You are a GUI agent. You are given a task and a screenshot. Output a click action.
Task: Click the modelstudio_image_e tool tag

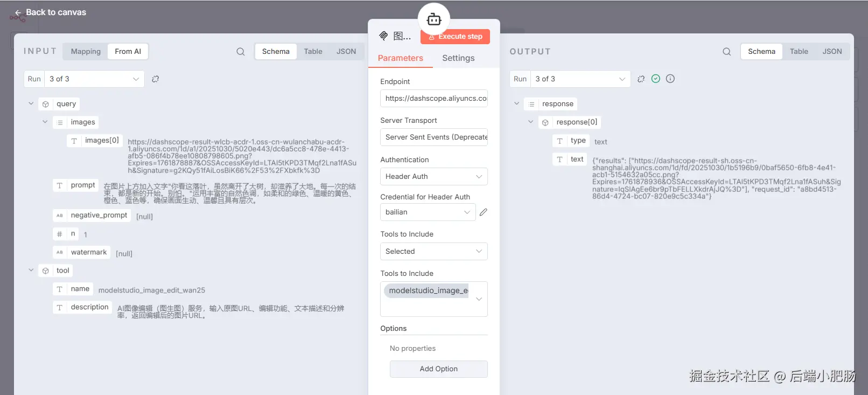click(x=426, y=291)
